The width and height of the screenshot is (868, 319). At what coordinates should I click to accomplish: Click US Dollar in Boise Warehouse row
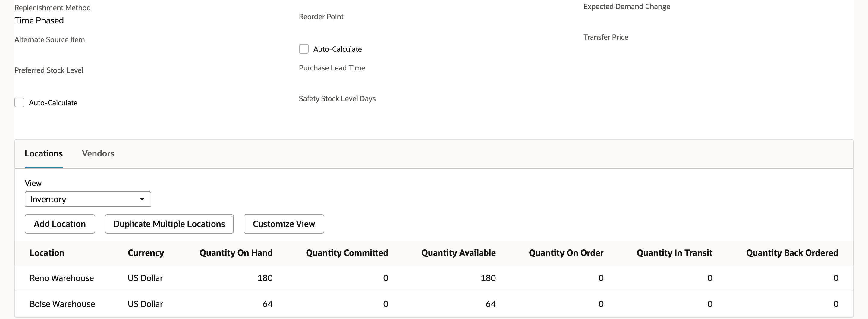[x=145, y=304]
